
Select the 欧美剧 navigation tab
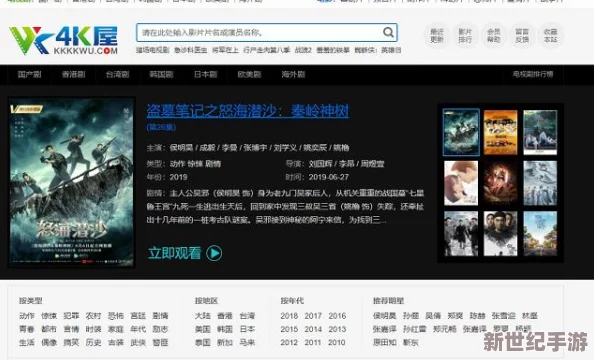(x=249, y=74)
